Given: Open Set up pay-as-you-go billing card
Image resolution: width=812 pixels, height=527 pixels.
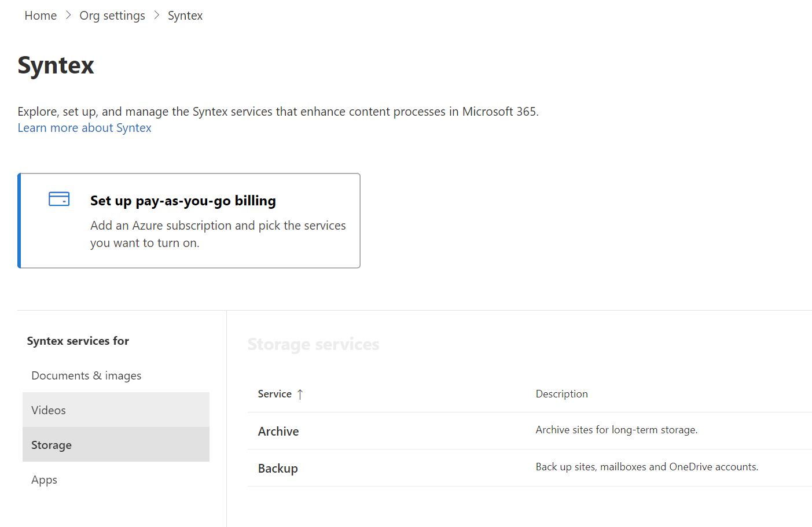Looking at the screenshot, I should click(189, 220).
